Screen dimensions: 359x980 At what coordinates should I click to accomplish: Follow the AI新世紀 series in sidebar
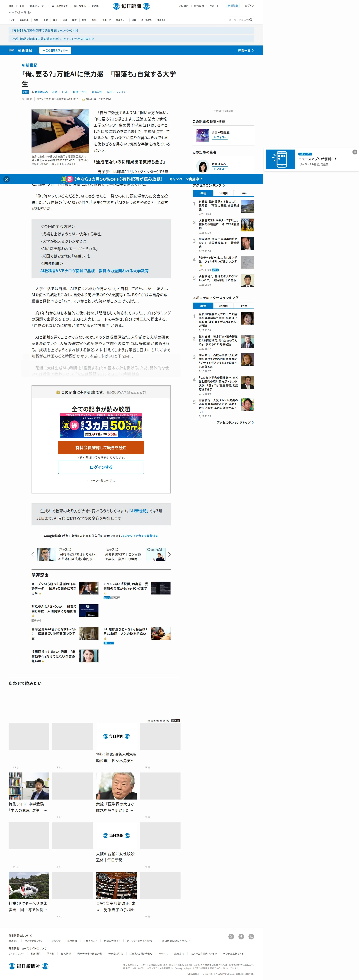click(x=220, y=137)
